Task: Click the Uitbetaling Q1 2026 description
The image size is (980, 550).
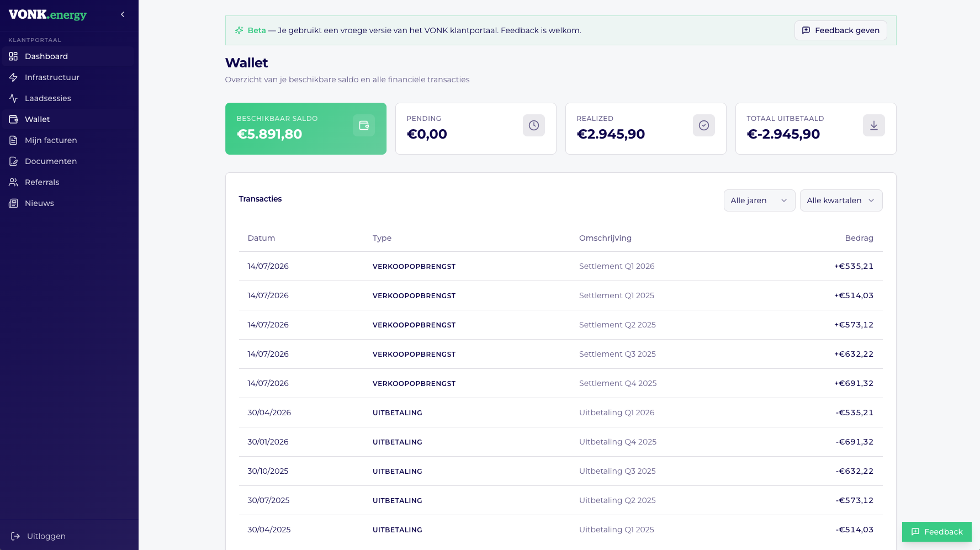Action: tap(617, 412)
